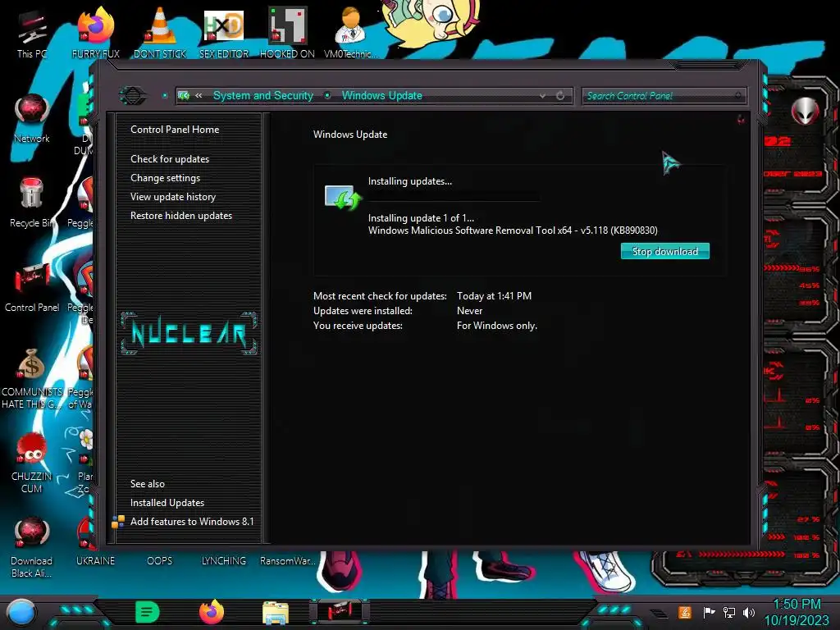Select Windows Update in the breadcrumb

click(382, 95)
